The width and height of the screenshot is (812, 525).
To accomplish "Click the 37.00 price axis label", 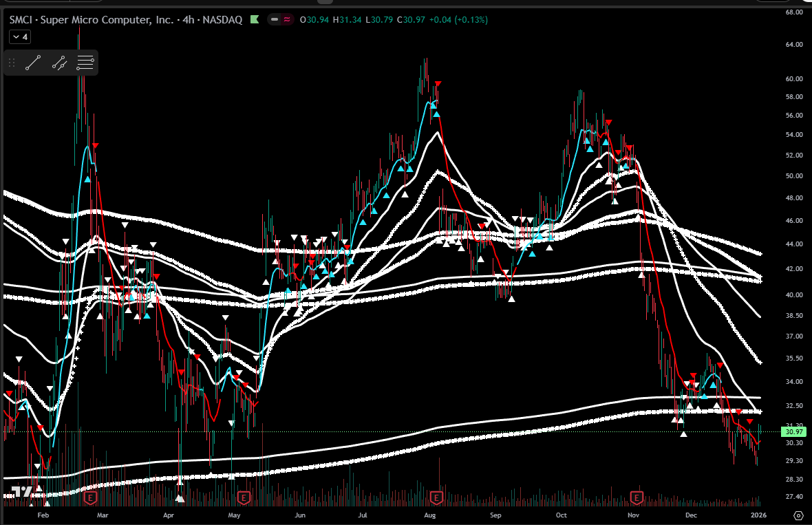I will [x=794, y=336].
